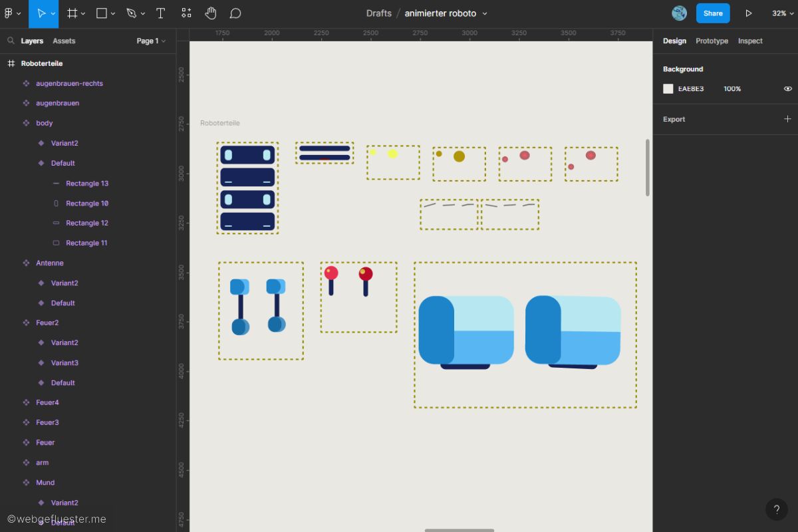Select the Hand tool

(210, 13)
